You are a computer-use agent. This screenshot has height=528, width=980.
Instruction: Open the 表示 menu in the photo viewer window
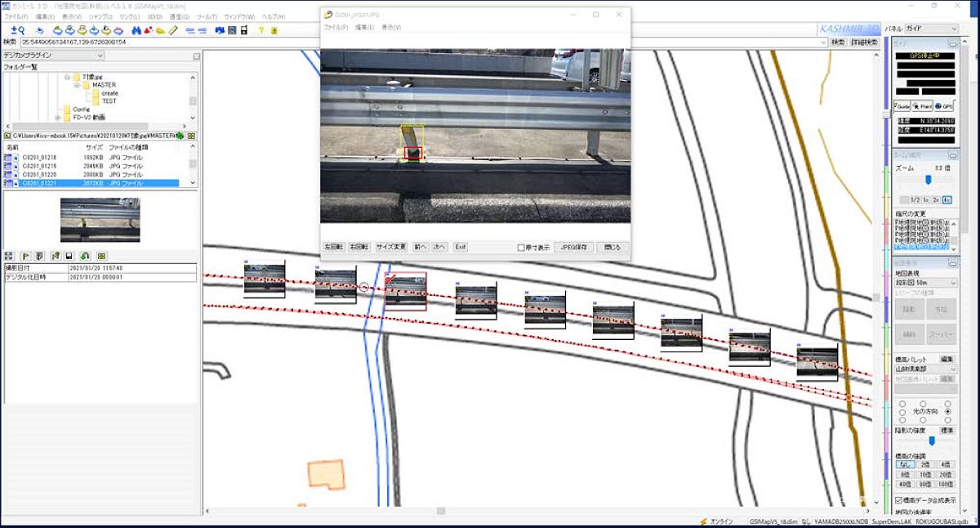pyautogui.click(x=391, y=28)
